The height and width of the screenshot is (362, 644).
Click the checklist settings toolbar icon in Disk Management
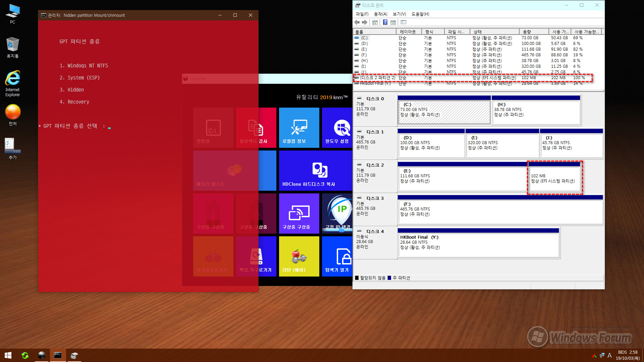pos(404,22)
